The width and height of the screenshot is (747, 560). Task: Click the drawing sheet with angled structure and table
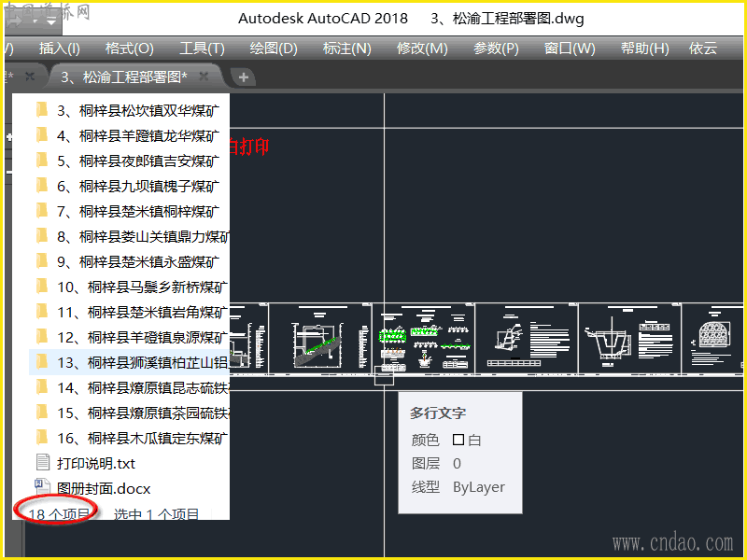click(527, 339)
